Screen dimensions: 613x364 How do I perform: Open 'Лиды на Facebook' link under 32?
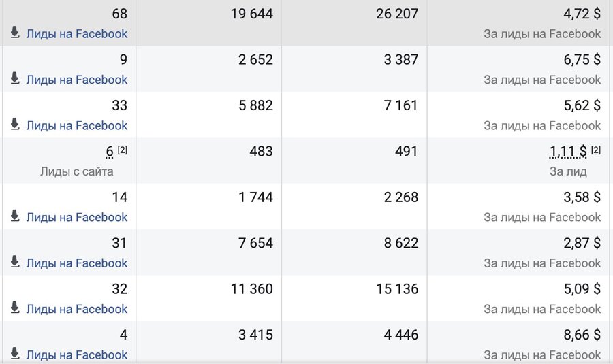(x=76, y=310)
